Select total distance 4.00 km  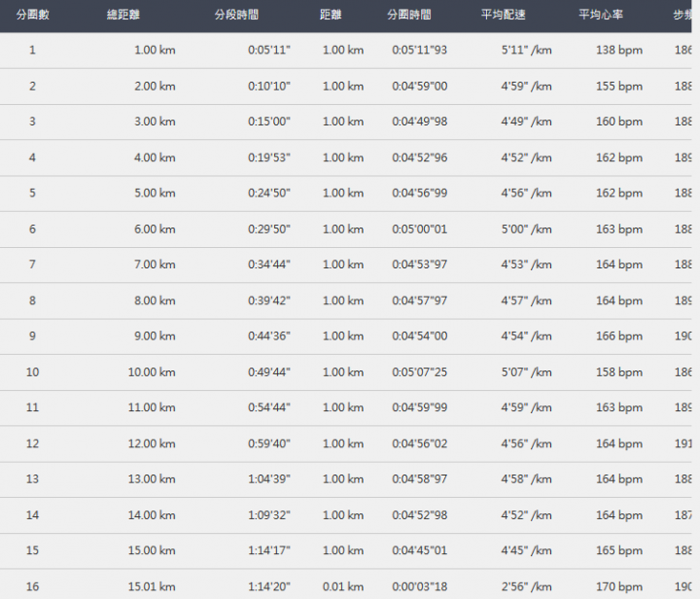coord(155,158)
